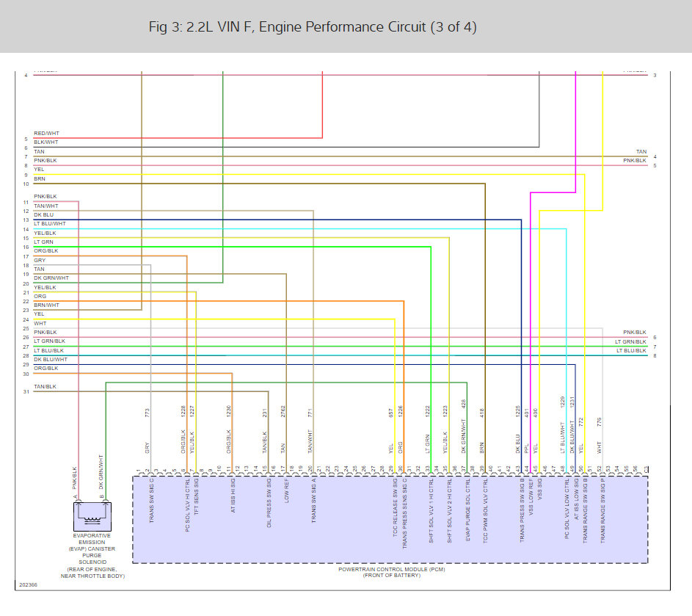This screenshot has width=692, height=616.
Task: Select the vertical PNK/BLK label above solenoid terminal A
Action: pos(75,478)
